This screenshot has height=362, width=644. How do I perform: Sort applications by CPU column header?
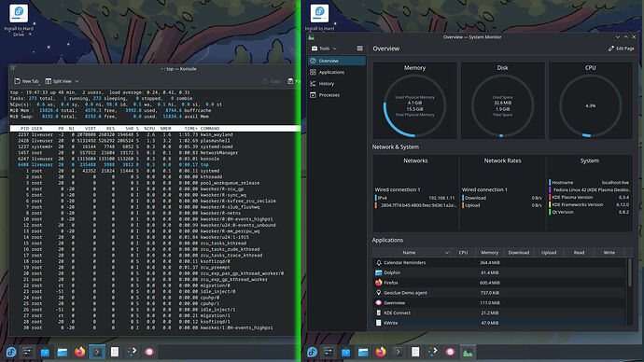click(463, 253)
